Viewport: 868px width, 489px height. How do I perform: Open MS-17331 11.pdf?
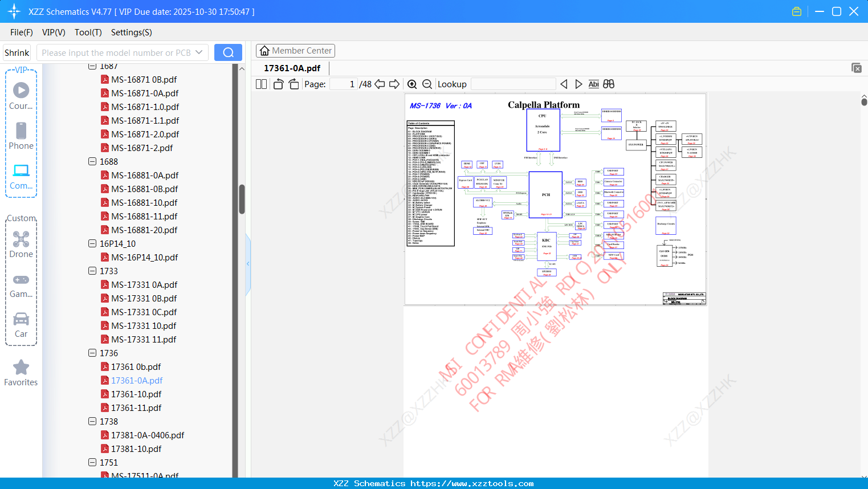[144, 339]
